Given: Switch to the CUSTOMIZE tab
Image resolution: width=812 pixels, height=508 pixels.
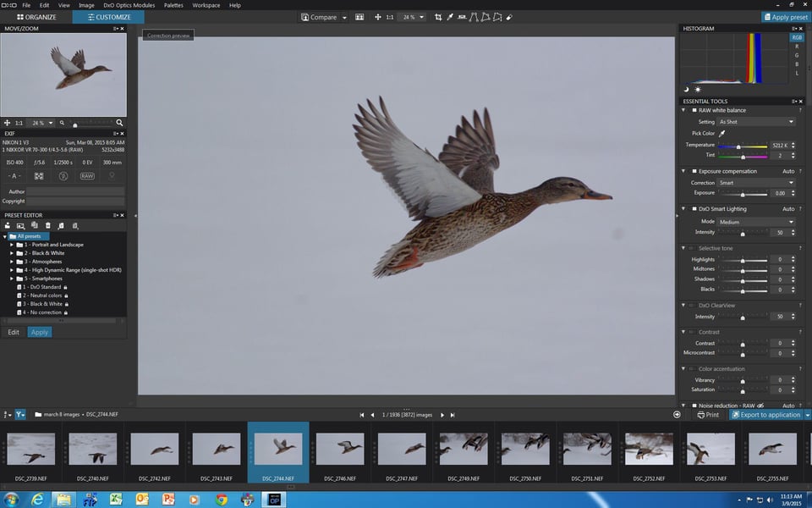Looking at the screenshot, I should [x=108, y=17].
